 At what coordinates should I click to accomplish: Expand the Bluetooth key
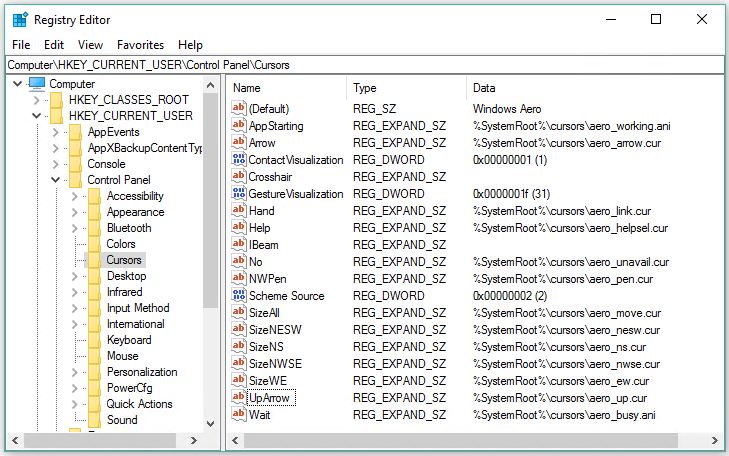(74, 228)
